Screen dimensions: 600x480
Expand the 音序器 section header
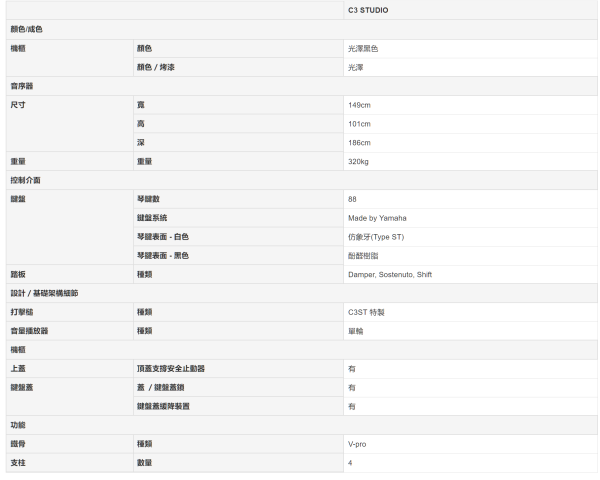(x=20, y=86)
